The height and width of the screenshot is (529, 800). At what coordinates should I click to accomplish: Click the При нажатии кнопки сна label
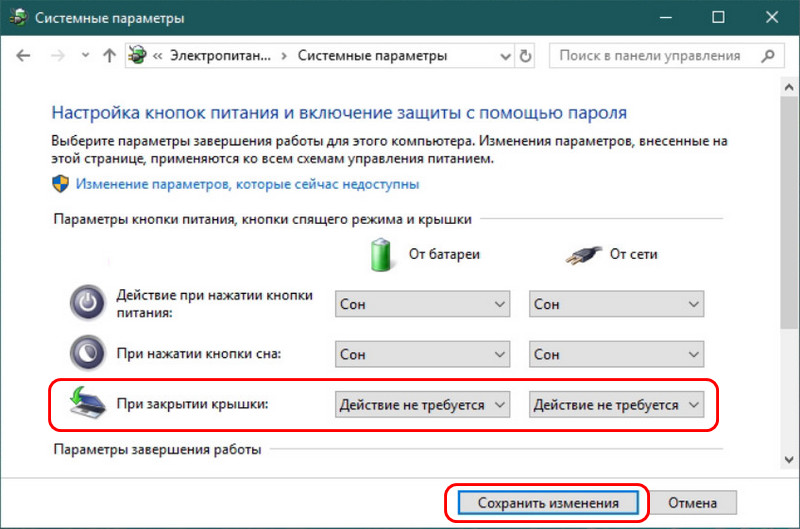pyautogui.click(x=198, y=354)
